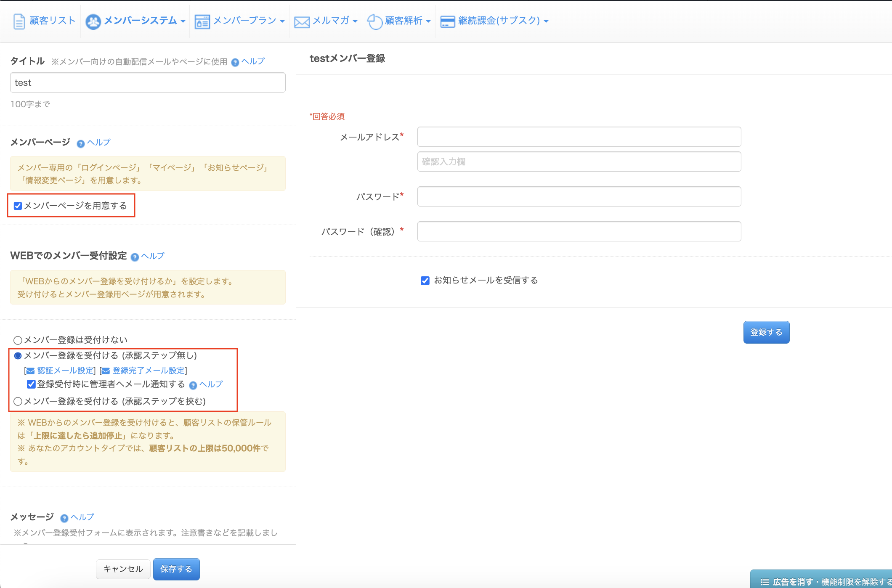The width and height of the screenshot is (892, 588).
Task: Open the 認証メール設定 link
Action: 65,371
